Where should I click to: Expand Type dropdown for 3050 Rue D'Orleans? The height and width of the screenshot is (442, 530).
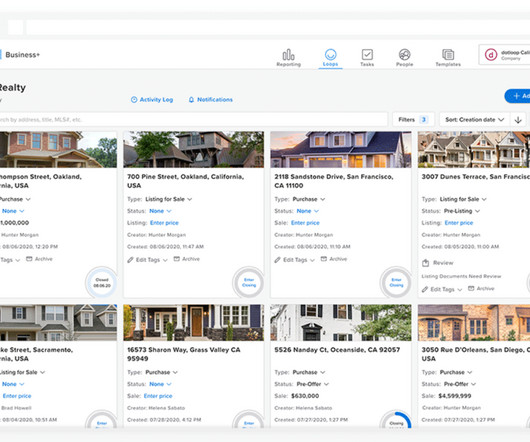(x=456, y=372)
